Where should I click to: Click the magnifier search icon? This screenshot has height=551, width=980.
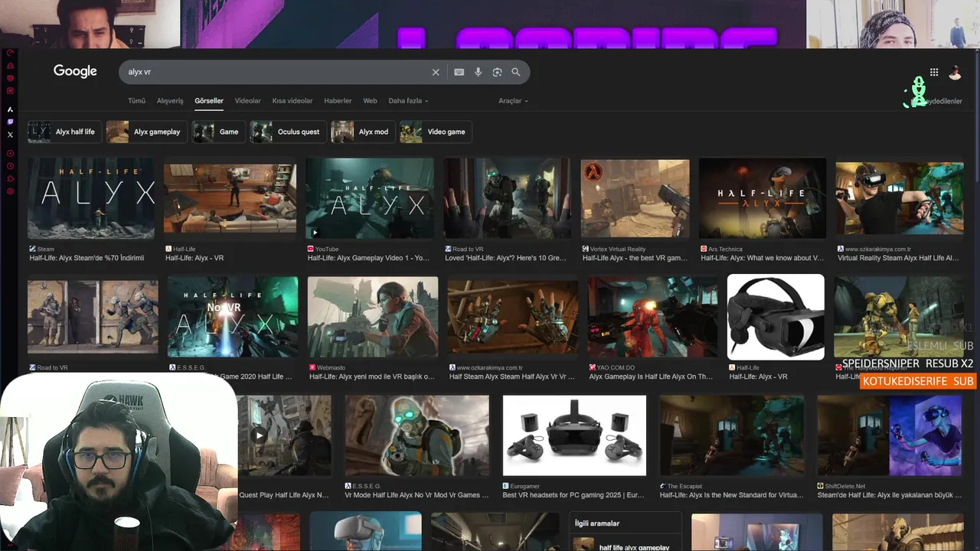pos(516,72)
